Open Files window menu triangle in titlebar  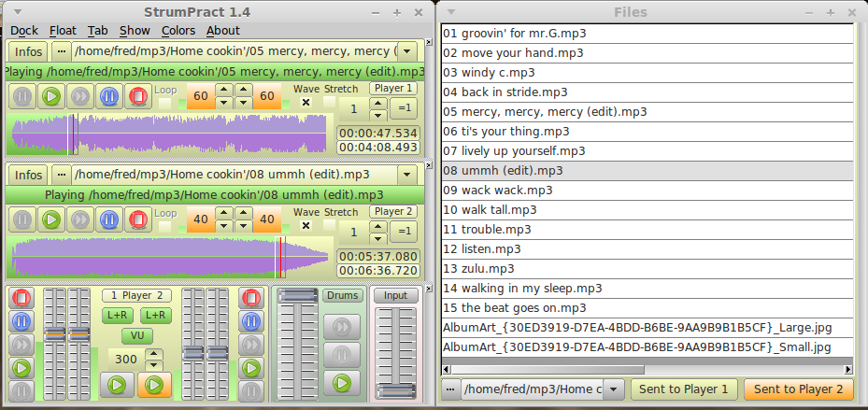(x=451, y=12)
